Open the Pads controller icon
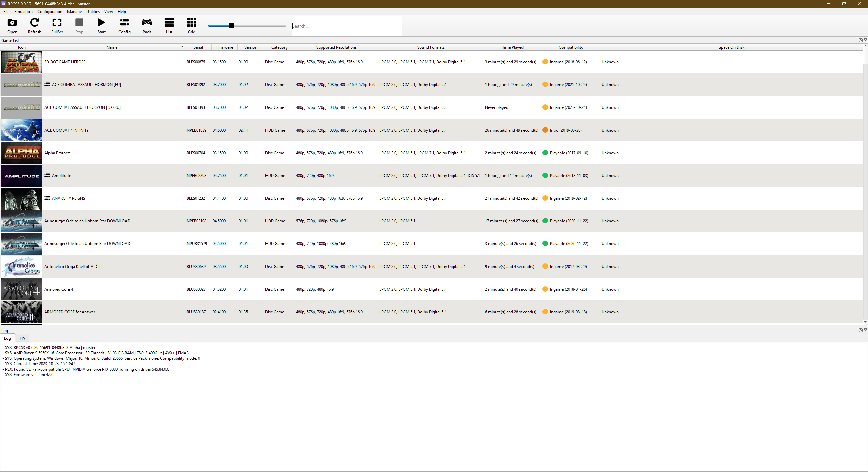868x472 pixels. pyautogui.click(x=147, y=26)
